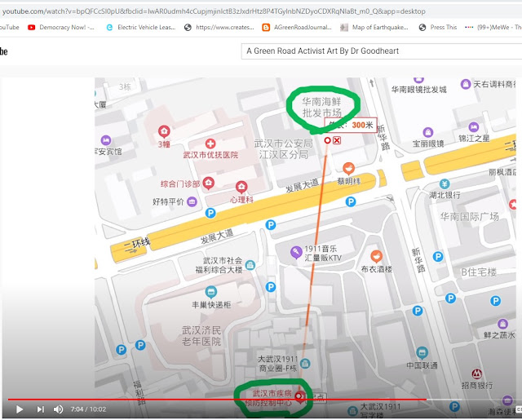
Task: Click the teal icon above 中国联通
Action: coord(422,353)
